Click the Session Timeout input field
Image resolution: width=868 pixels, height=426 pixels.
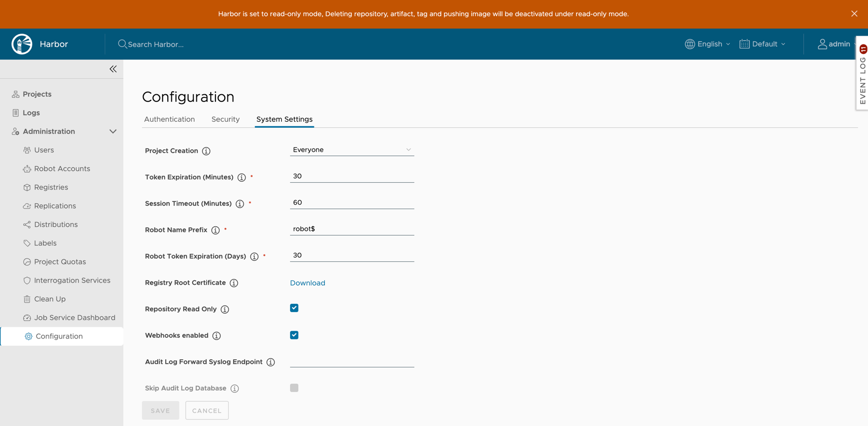pyautogui.click(x=352, y=202)
